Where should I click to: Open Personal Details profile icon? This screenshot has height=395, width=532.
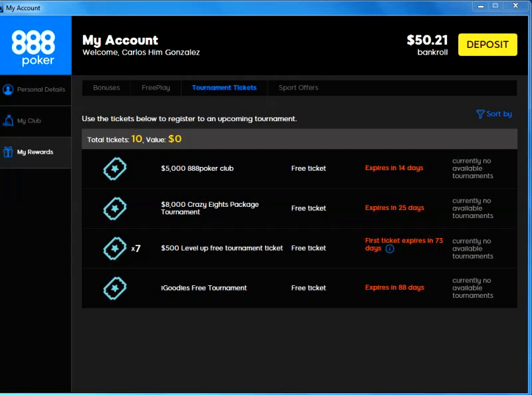point(8,90)
